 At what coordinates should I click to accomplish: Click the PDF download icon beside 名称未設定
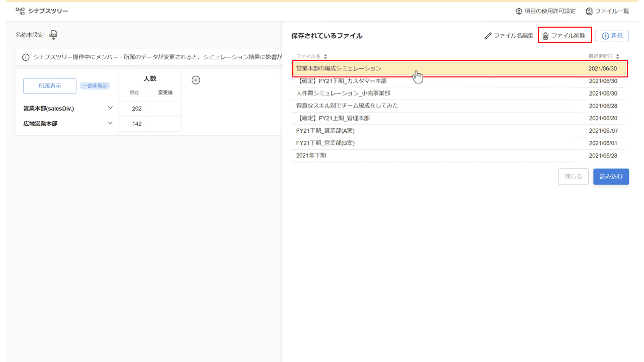click(53, 35)
